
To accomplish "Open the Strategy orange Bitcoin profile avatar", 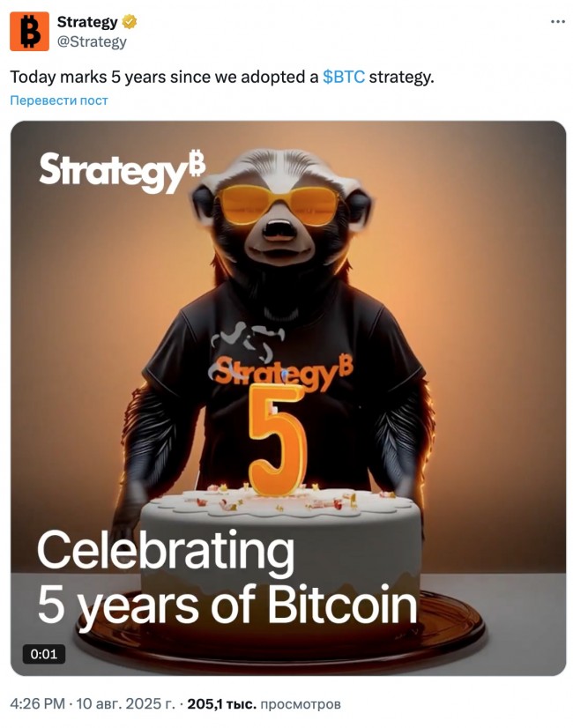I will tap(29, 31).
